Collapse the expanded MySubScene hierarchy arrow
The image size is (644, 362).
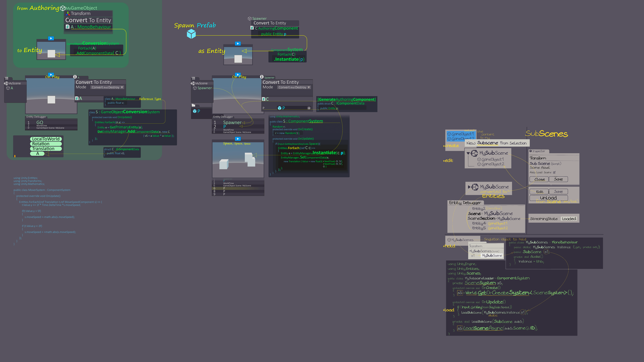click(x=468, y=153)
